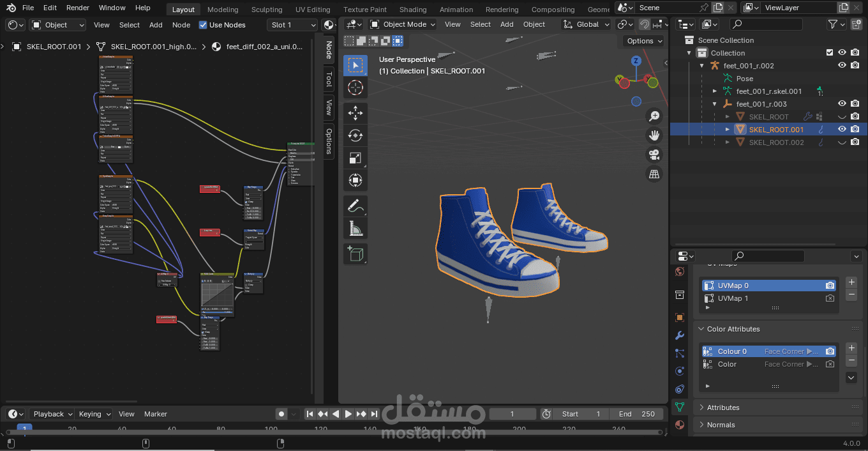
Task: Select the 3D Cursor tool
Action: tap(355, 88)
